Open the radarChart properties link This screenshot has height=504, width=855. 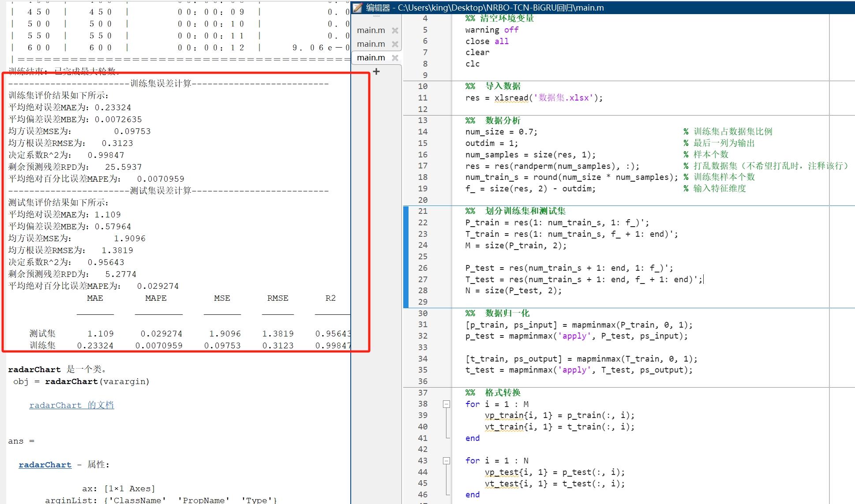pos(45,465)
